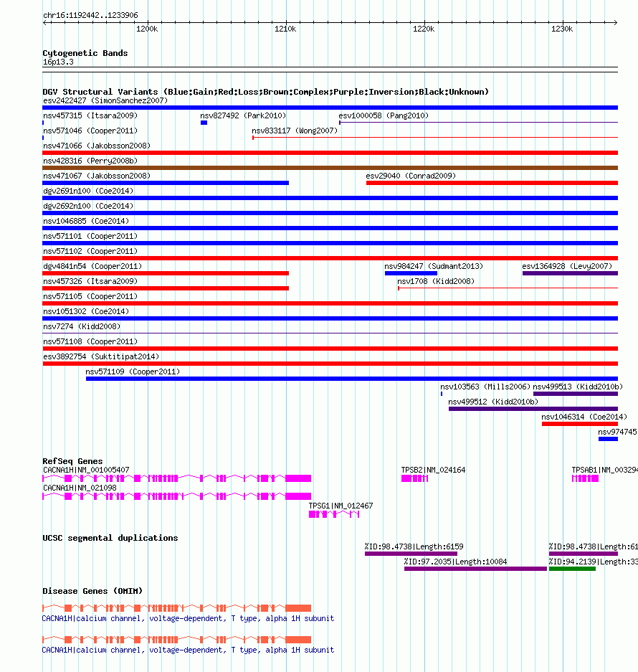Viewport: 638px width, 672px height.
Task: Select the red esv29040 loss bar
Action: pos(492,183)
